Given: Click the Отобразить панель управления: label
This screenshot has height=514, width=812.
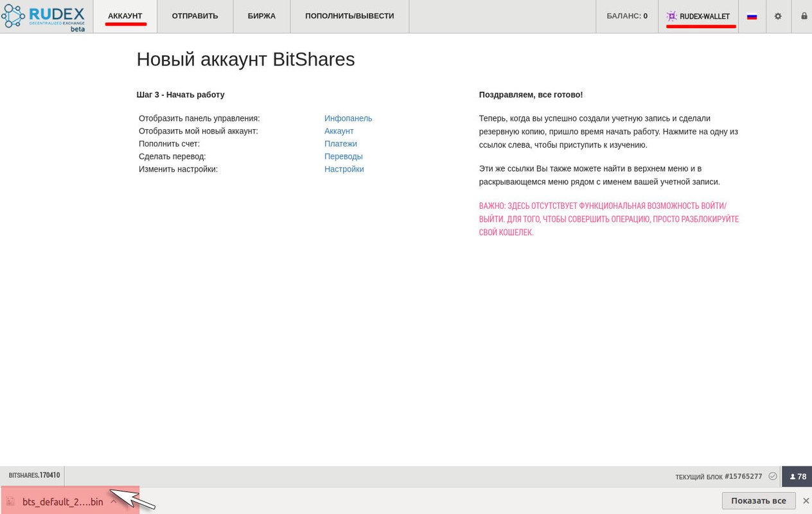Looking at the screenshot, I should (199, 118).
